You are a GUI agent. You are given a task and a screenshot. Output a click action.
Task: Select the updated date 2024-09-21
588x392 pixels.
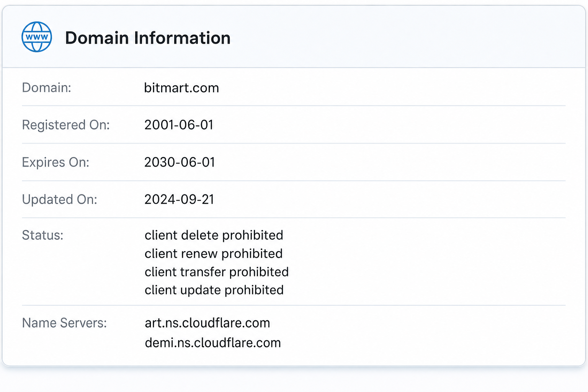tap(179, 199)
